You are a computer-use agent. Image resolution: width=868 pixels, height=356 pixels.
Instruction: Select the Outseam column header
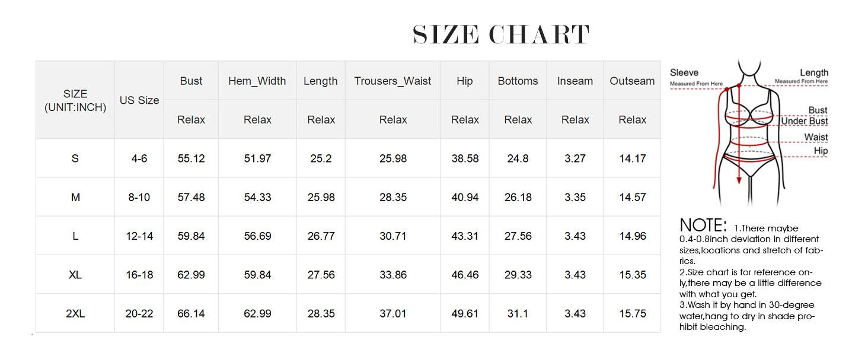coord(632,81)
